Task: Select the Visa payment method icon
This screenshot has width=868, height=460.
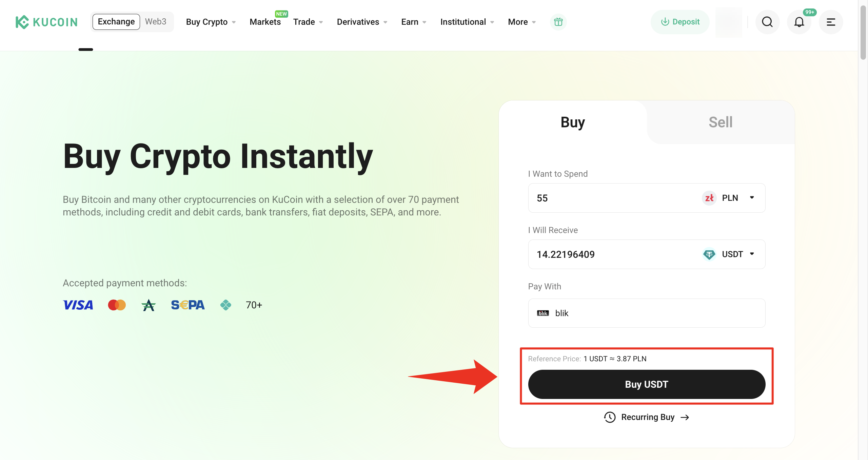Action: pos(78,305)
